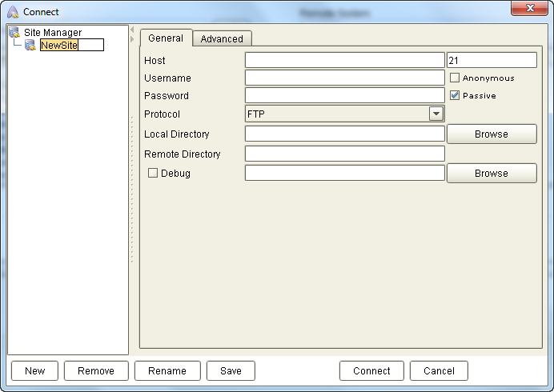Viewport: 554px width, 392px height.
Task: Click the NewSite entry icon in tree
Action: pyautogui.click(x=30, y=46)
